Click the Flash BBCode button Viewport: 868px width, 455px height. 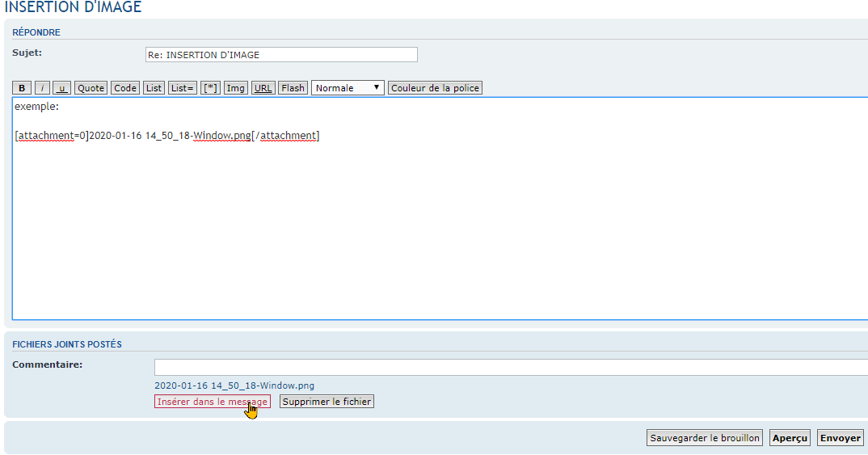(293, 88)
